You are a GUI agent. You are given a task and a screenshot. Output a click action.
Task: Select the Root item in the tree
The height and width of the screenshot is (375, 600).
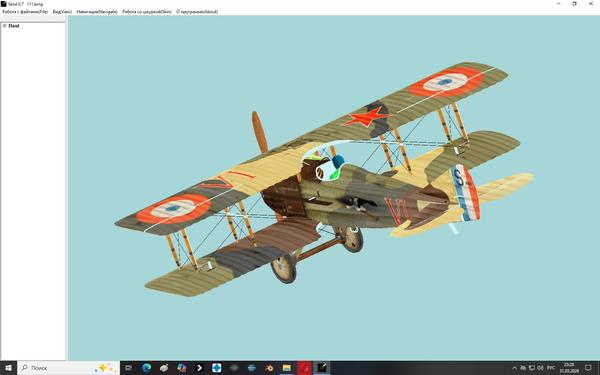click(x=14, y=26)
